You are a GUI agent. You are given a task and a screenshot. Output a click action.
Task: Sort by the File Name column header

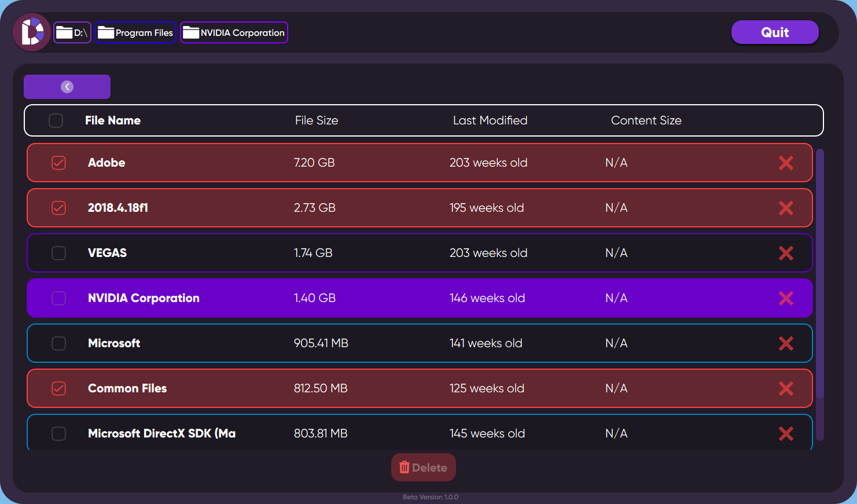[x=113, y=120]
